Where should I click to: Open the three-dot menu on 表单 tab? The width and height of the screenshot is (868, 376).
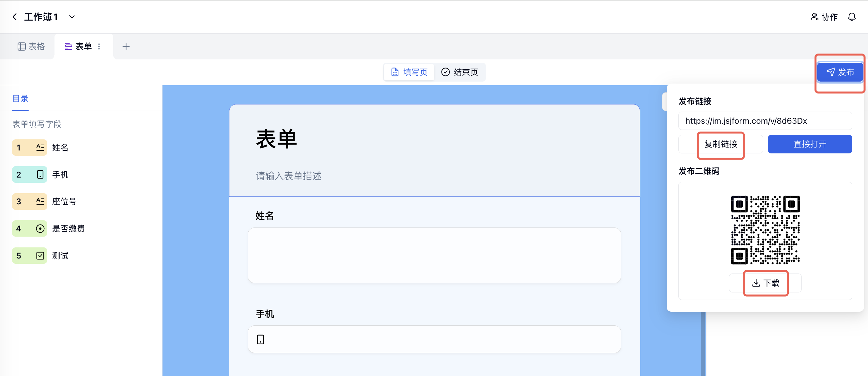(x=99, y=46)
